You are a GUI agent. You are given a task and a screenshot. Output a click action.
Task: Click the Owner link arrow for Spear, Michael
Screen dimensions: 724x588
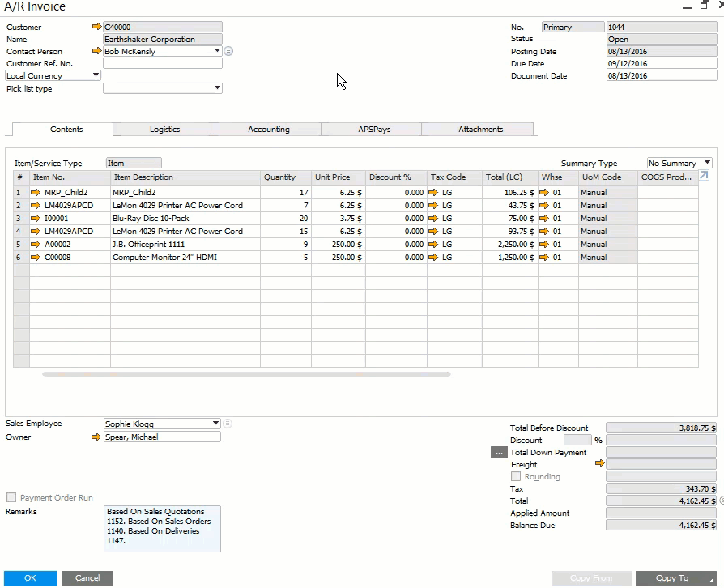(x=97, y=437)
